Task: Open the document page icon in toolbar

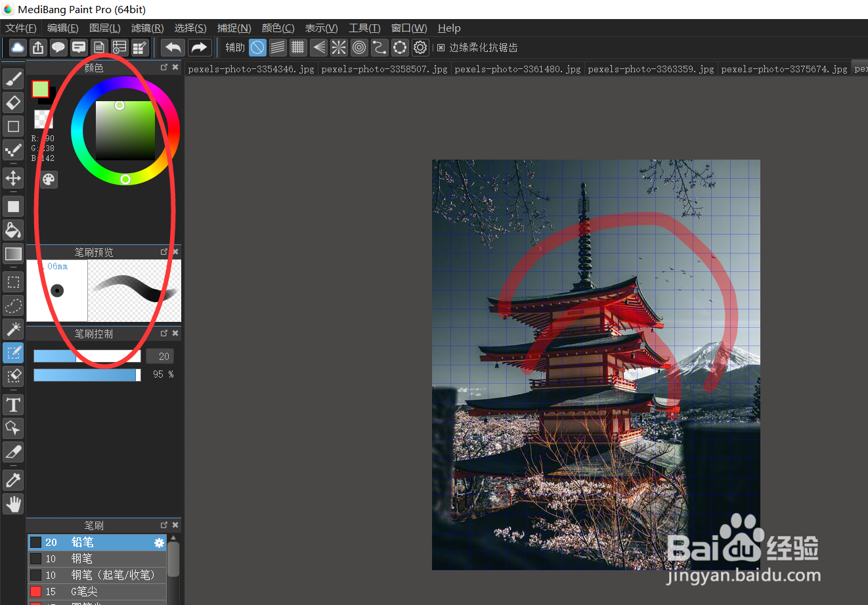Action: click(99, 47)
